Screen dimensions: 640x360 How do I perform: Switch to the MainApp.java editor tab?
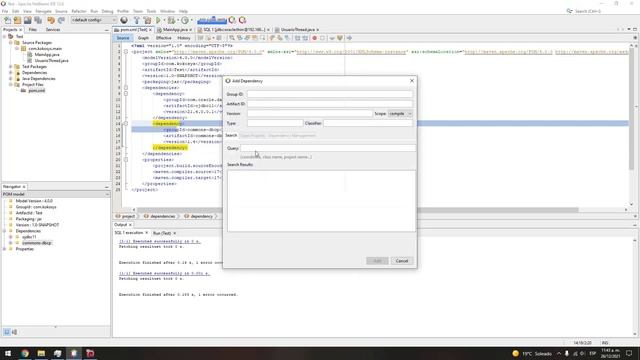pyautogui.click(x=175, y=30)
